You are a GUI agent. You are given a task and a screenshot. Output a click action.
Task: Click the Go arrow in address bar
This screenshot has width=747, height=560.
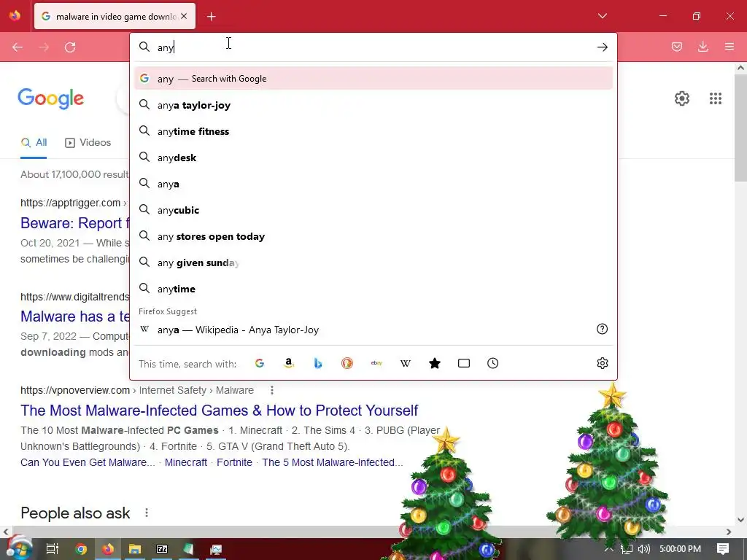point(602,47)
